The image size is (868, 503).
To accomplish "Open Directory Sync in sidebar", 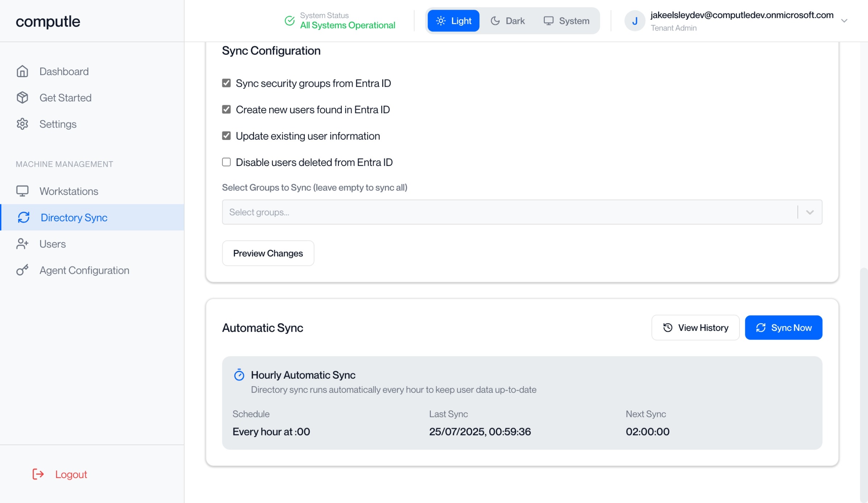I will click(74, 217).
